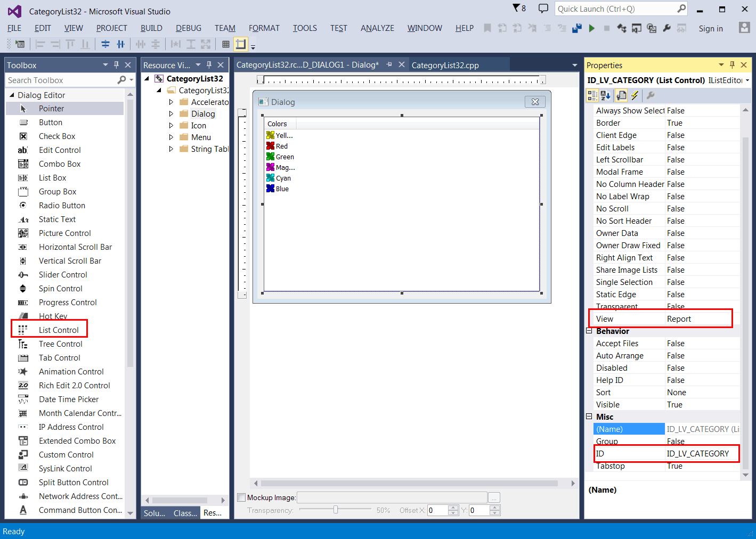Switch to the Solution Explorer bottom tab

pos(155,513)
